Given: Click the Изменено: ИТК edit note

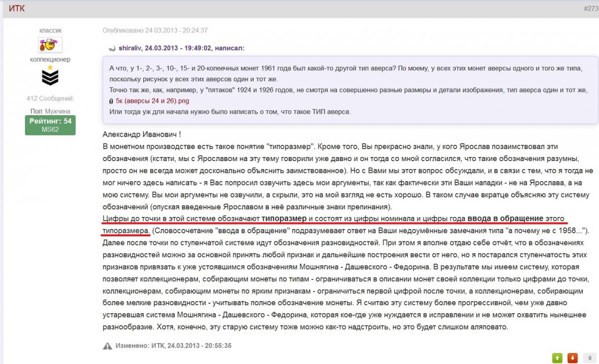Looking at the screenshot, I should 173,346.
